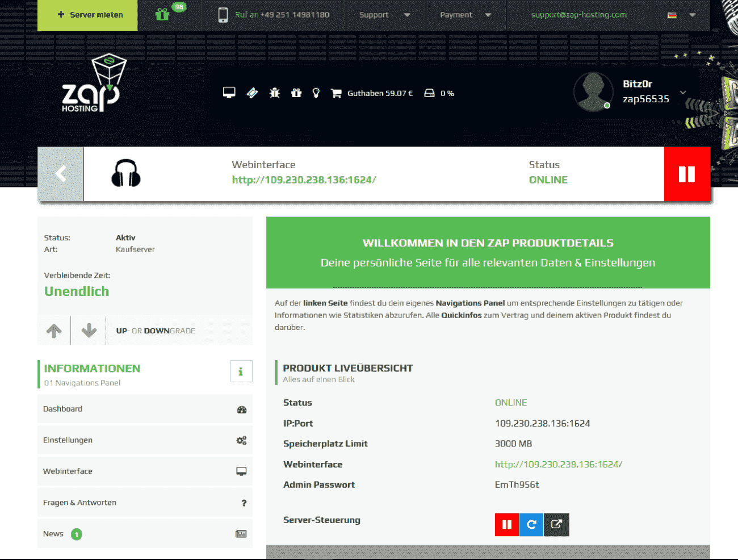The width and height of the screenshot is (738, 560).
Task: Click the bug icon in header toolbar
Action: coord(275,93)
